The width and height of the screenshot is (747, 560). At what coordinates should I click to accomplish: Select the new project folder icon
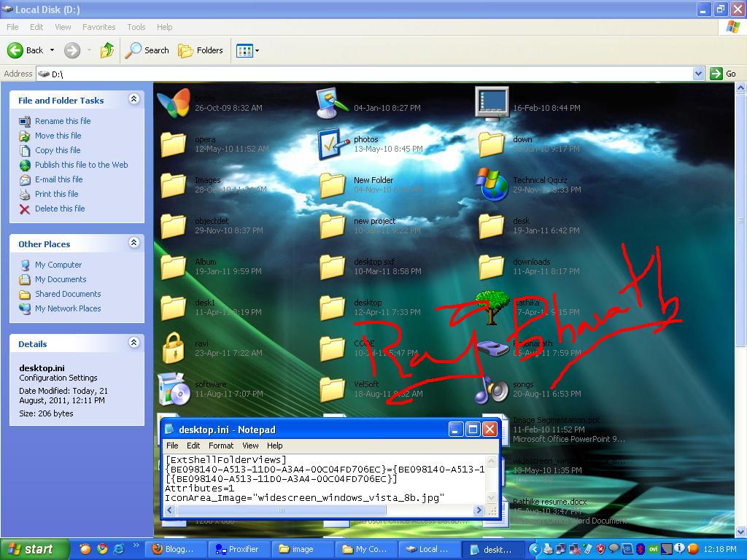pos(332,226)
